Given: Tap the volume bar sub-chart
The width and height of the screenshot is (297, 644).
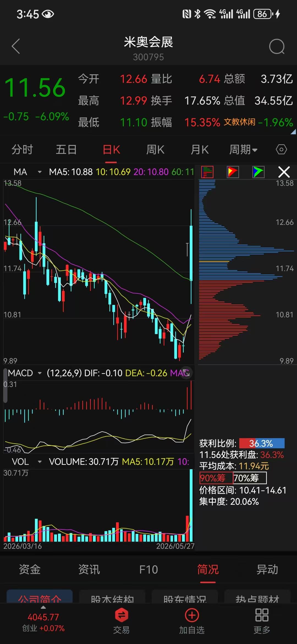Looking at the screenshot, I should click(x=98, y=506).
